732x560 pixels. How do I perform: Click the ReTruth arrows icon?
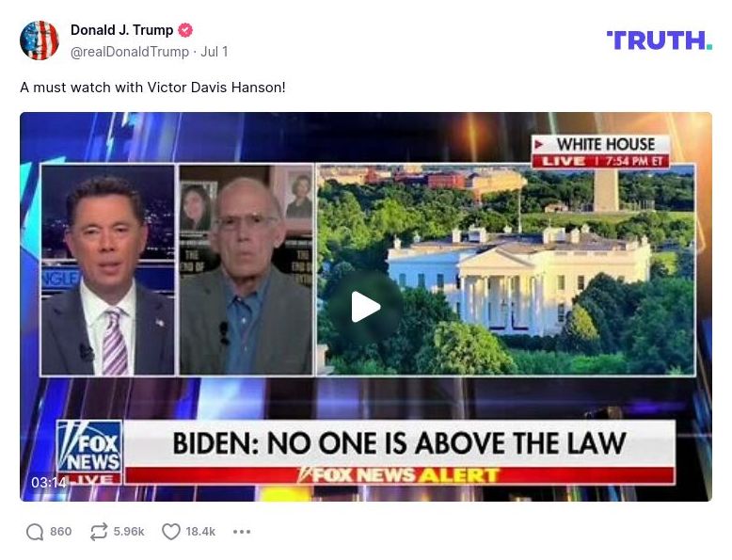pos(99,532)
